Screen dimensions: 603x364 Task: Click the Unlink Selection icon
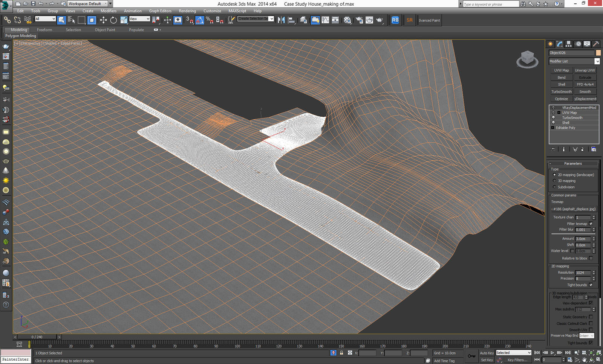pyautogui.click(x=17, y=20)
